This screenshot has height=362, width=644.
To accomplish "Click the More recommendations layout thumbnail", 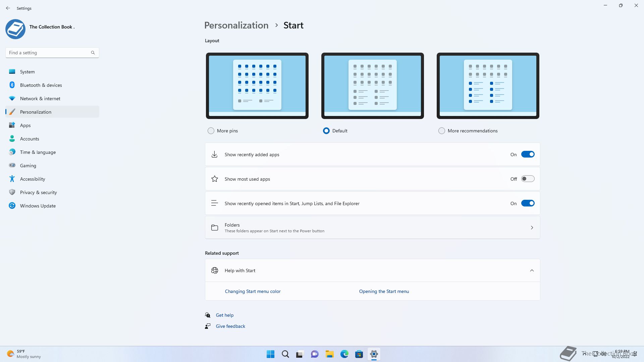I will coord(488,86).
